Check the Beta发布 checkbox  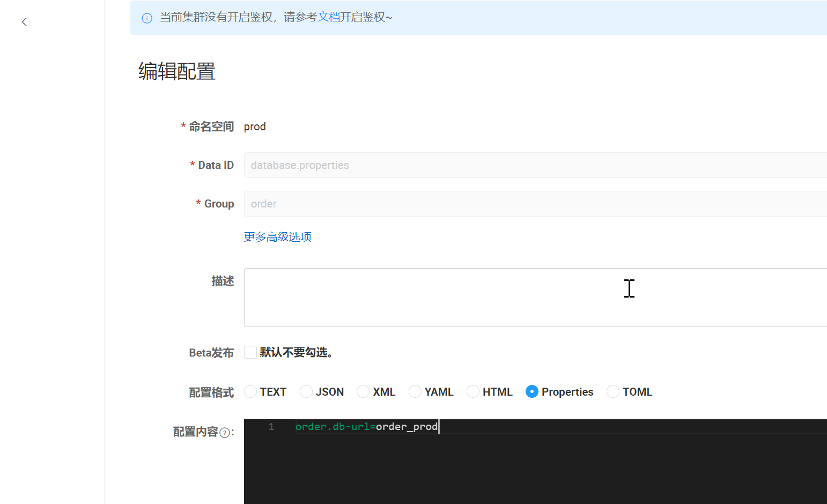(250, 352)
